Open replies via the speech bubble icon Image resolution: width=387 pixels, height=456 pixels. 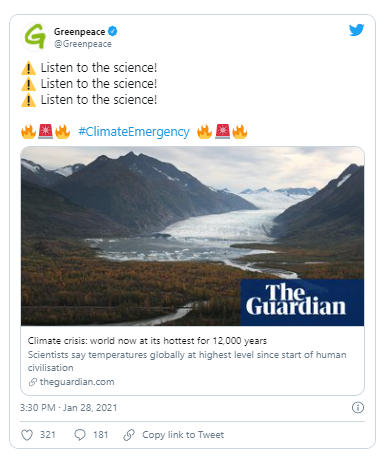tap(80, 435)
